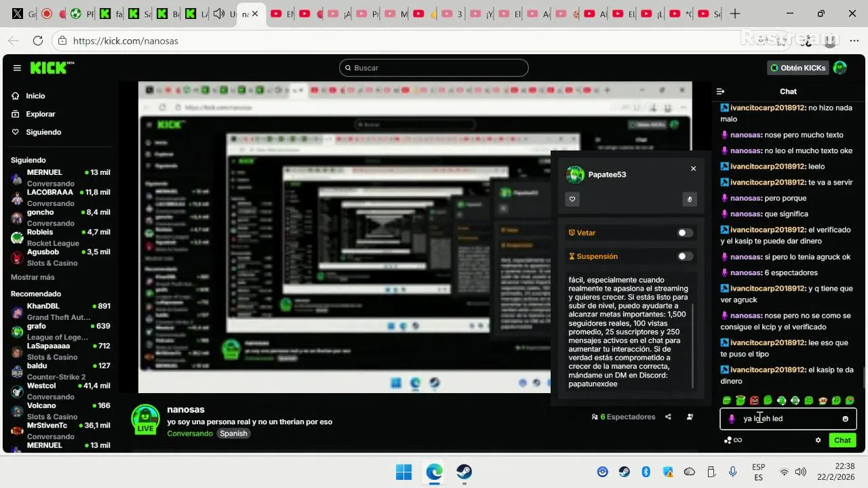Click the nanosas channel avatar with LIVE badge

point(145,419)
